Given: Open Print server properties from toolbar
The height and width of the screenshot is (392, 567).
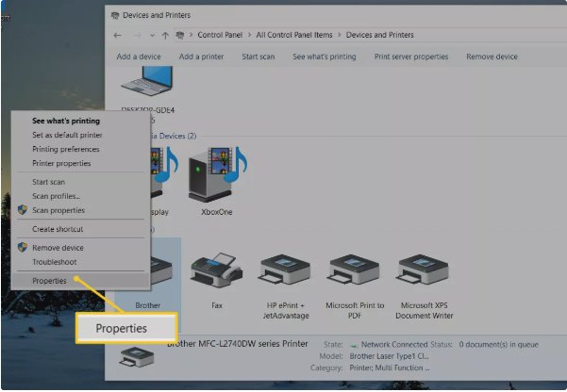Looking at the screenshot, I should coord(411,57).
